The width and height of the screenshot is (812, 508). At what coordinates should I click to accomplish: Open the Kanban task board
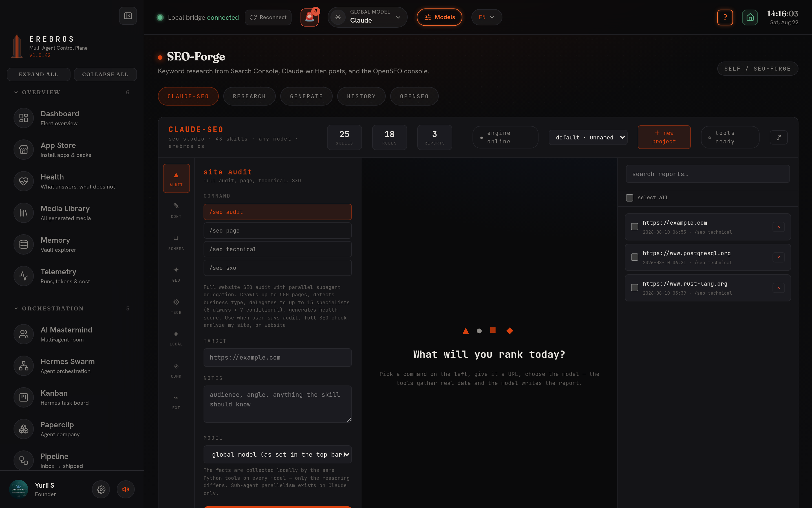71,397
